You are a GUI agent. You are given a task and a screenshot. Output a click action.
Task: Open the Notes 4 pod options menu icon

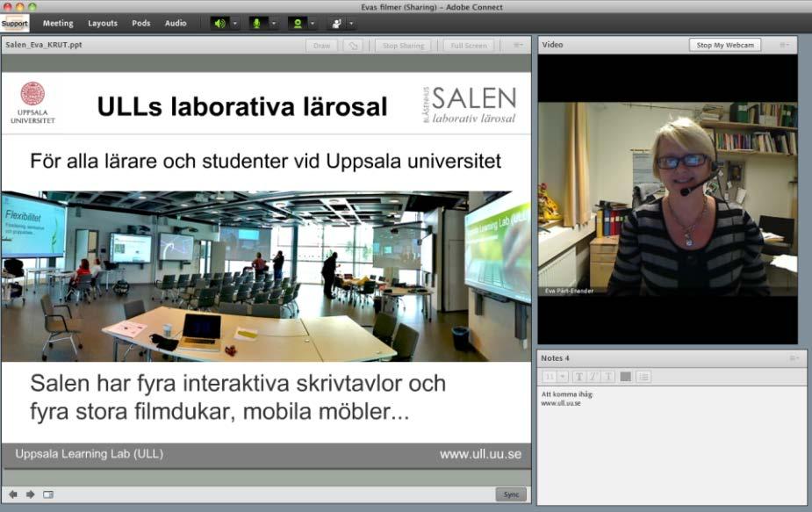[x=794, y=358]
